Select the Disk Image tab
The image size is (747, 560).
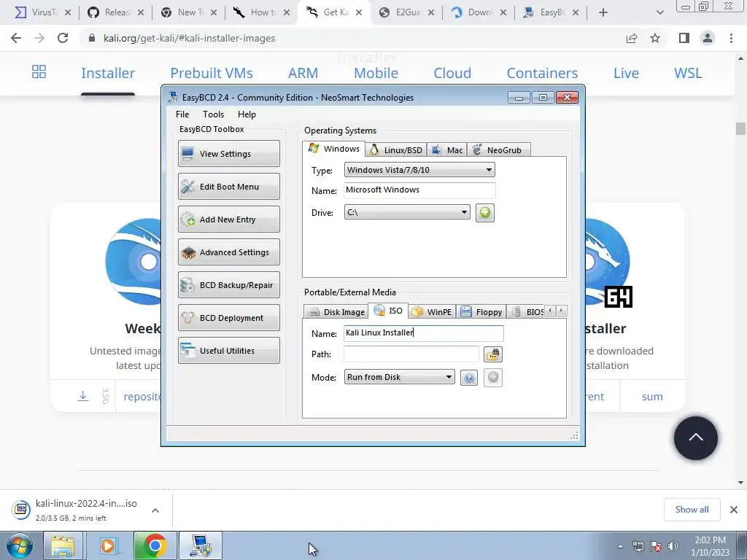pyautogui.click(x=336, y=312)
